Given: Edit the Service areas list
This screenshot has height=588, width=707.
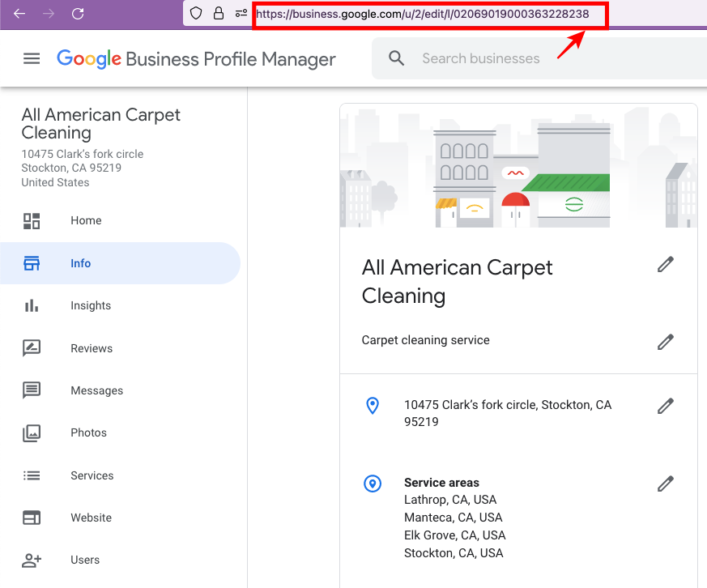Looking at the screenshot, I should (x=666, y=484).
